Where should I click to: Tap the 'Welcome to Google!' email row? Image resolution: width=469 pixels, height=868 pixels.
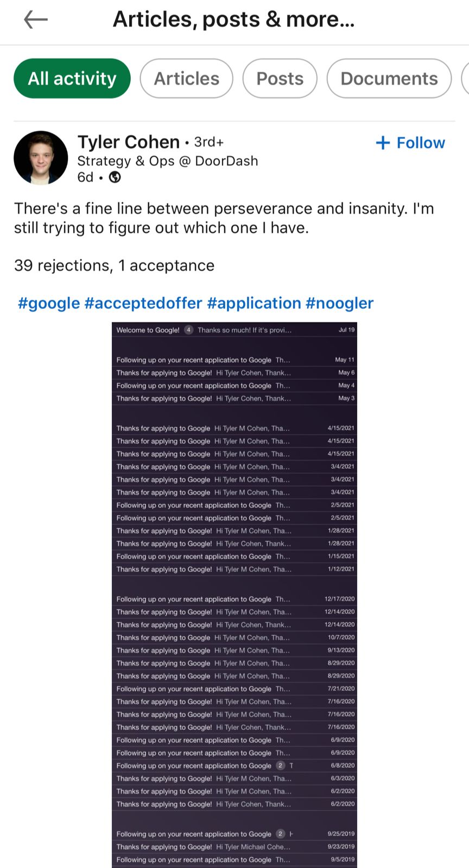(x=234, y=330)
